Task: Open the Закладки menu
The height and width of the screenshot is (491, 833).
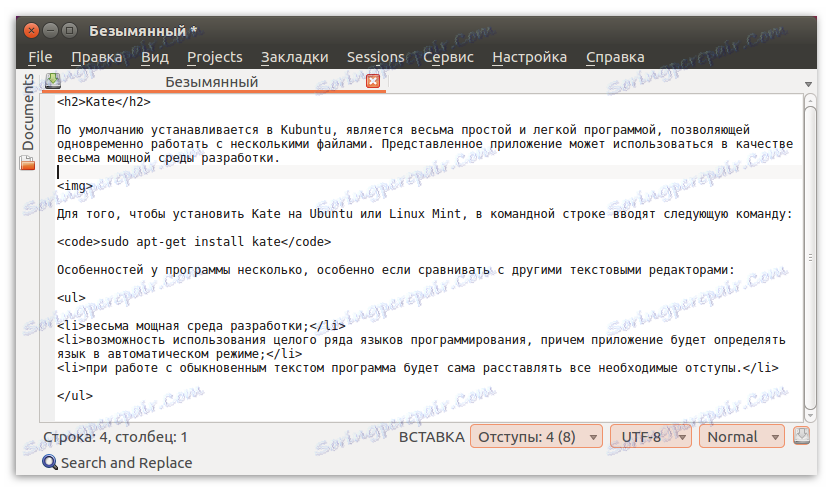Action: click(294, 57)
